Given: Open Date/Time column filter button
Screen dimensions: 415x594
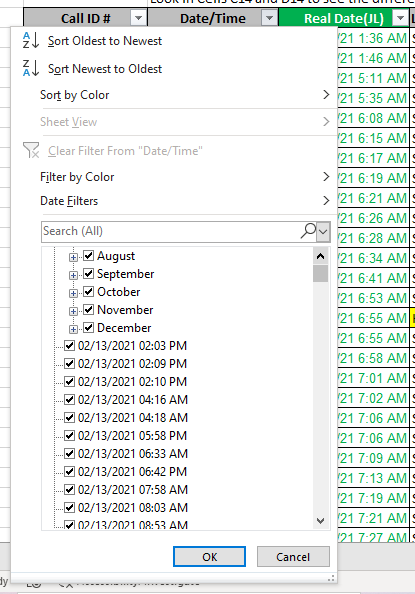Looking at the screenshot, I should coord(269,18).
